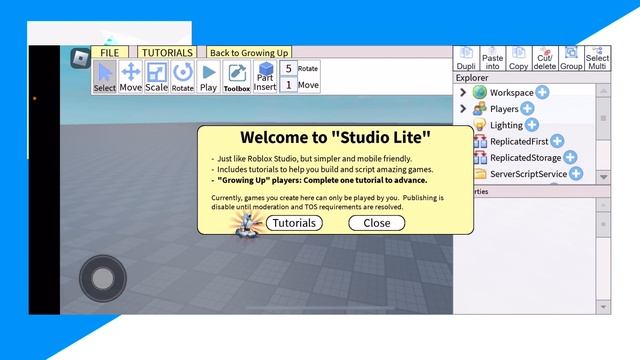
Task: Click the Duplicate button
Action: (466, 58)
